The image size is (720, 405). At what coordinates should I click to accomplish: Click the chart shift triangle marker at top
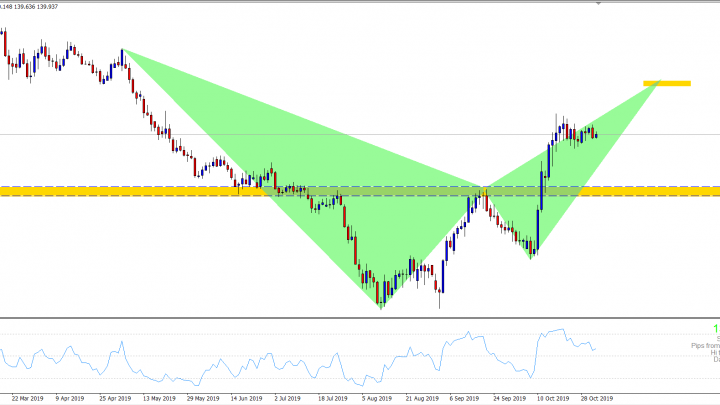tap(599, 4)
